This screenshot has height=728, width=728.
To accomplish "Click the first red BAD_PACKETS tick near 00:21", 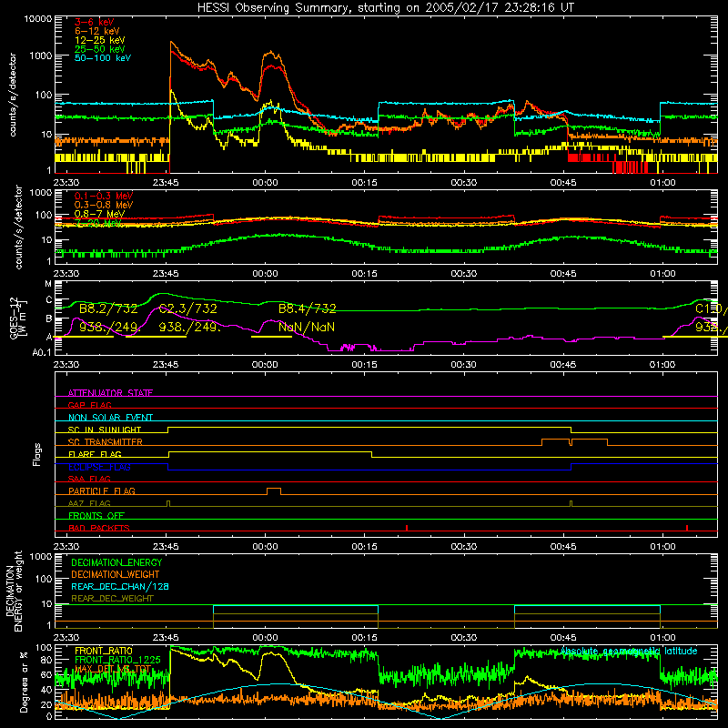I will click(407, 528).
